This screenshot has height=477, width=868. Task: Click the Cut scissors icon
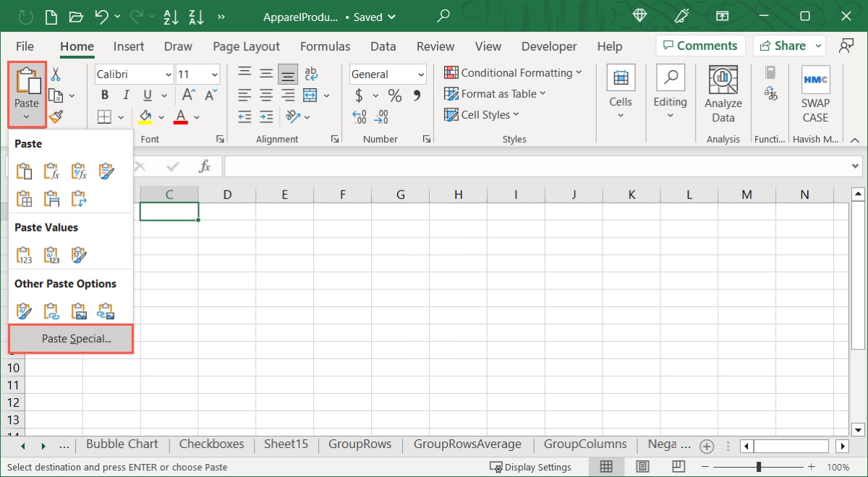click(x=56, y=75)
